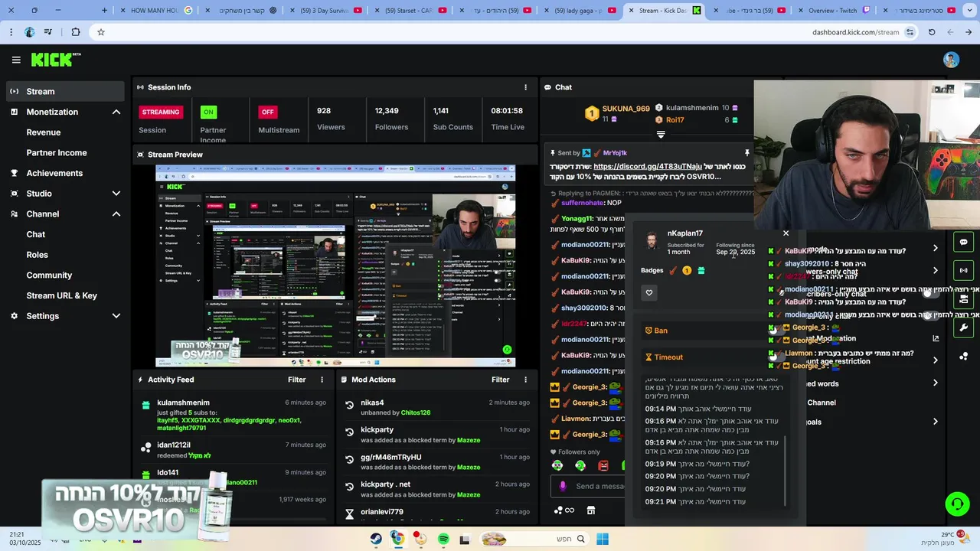Select Stream in the sidebar

pyautogui.click(x=64, y=91)
